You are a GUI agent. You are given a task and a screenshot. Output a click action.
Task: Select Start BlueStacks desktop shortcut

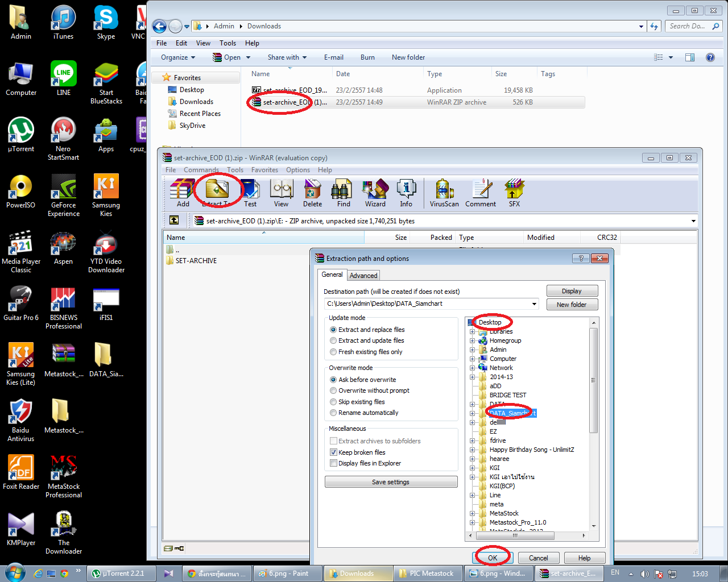[x=106, y=83]
